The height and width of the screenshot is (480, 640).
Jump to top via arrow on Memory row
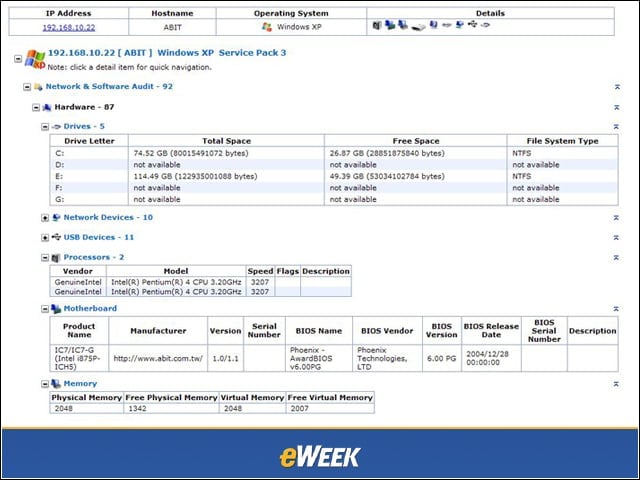[x=616, y=384]
